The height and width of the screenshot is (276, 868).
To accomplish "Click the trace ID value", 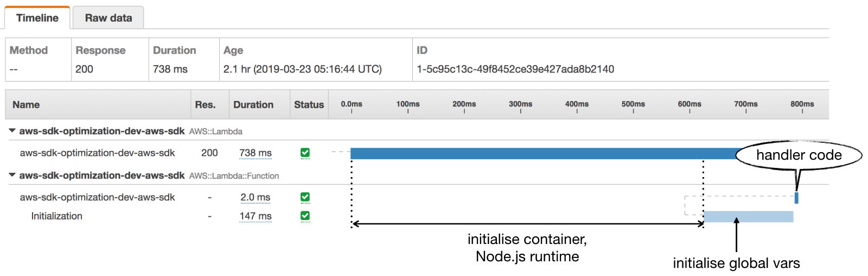I will point(515,69).
